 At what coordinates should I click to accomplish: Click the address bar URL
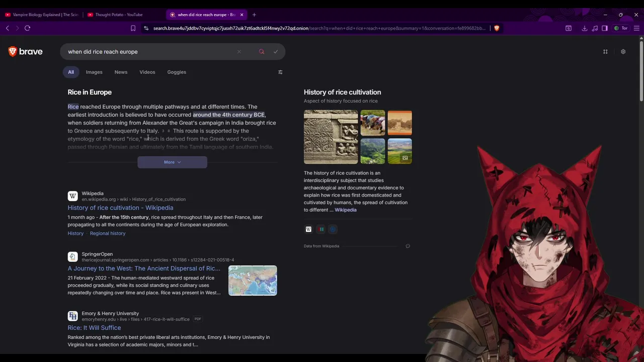click(x=319, y=28)
